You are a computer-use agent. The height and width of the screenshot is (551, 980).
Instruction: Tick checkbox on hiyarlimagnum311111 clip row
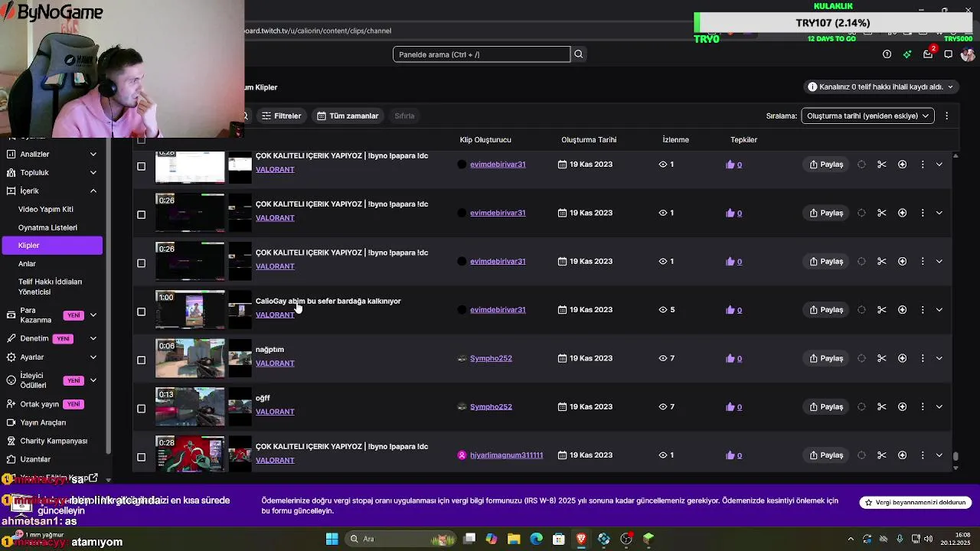(x=141, y=457)
